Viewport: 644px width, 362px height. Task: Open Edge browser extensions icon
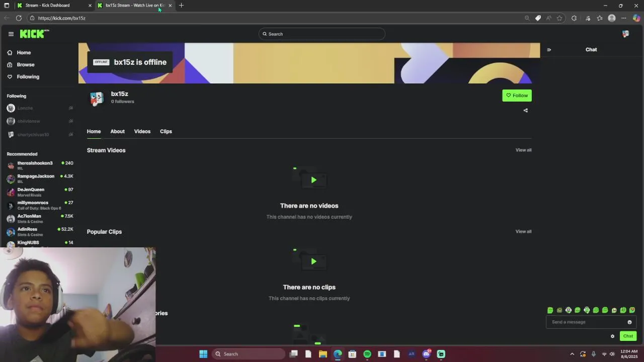(x=574, y=18)
